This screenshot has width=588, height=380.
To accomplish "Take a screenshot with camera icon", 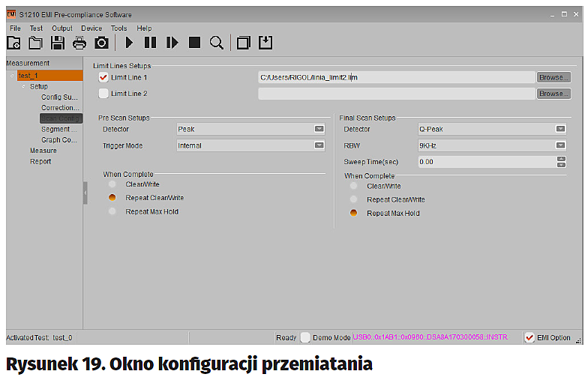I will pos(101,43).
